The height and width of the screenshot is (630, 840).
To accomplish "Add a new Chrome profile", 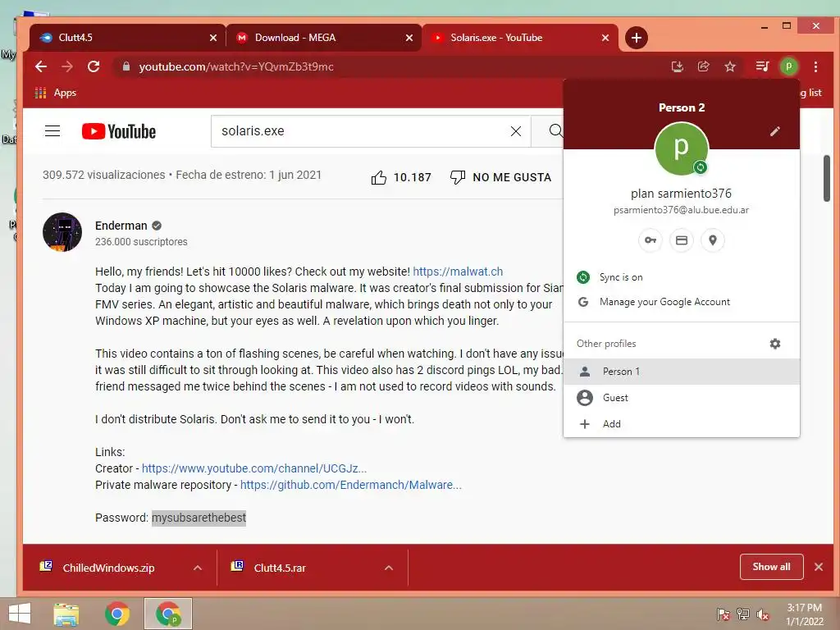I will (x=682, y=424).
